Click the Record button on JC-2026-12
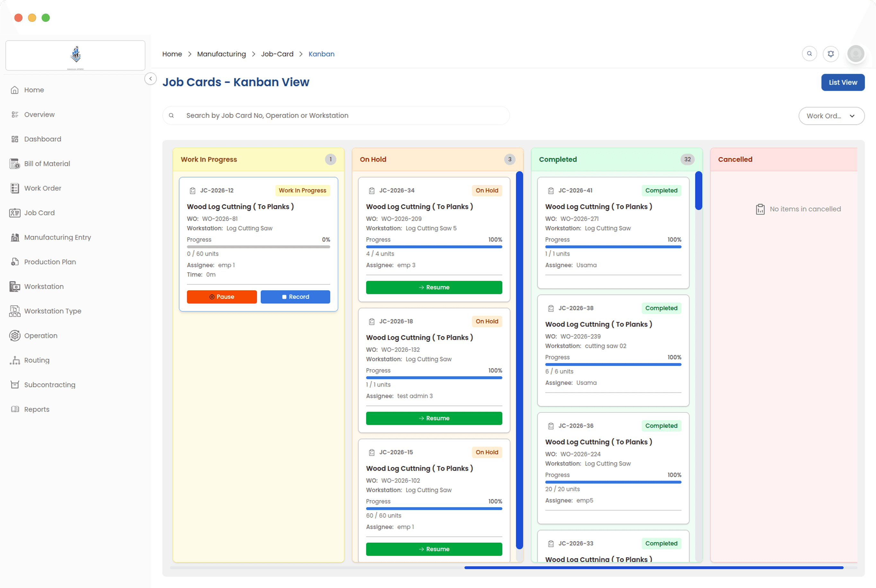 pyautogui.click(x=295, y=297)
